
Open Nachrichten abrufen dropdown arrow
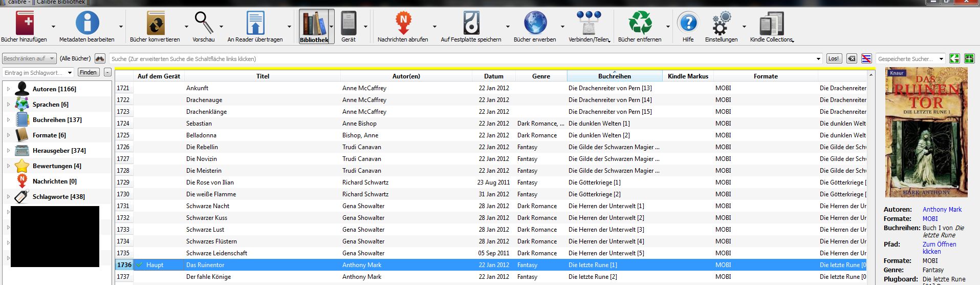tap(434, 26)
